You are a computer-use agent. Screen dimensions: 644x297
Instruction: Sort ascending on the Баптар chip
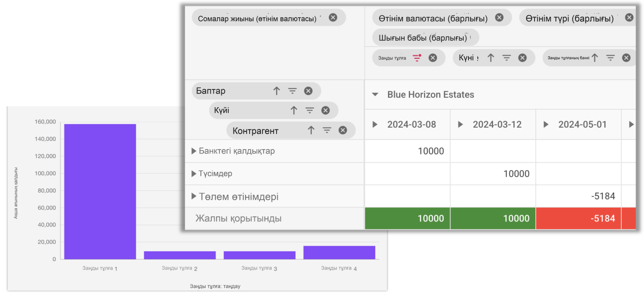[277, 91]
